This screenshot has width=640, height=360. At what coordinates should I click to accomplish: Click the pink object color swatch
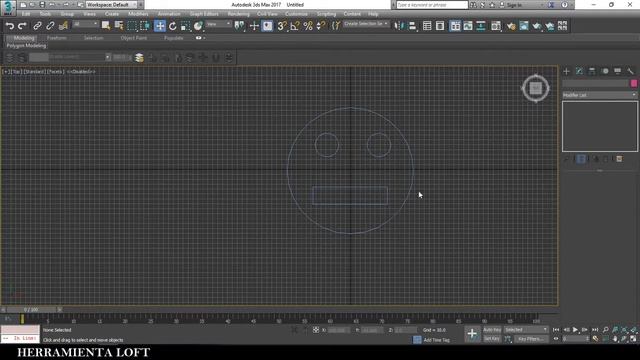(x=634, y=83)
